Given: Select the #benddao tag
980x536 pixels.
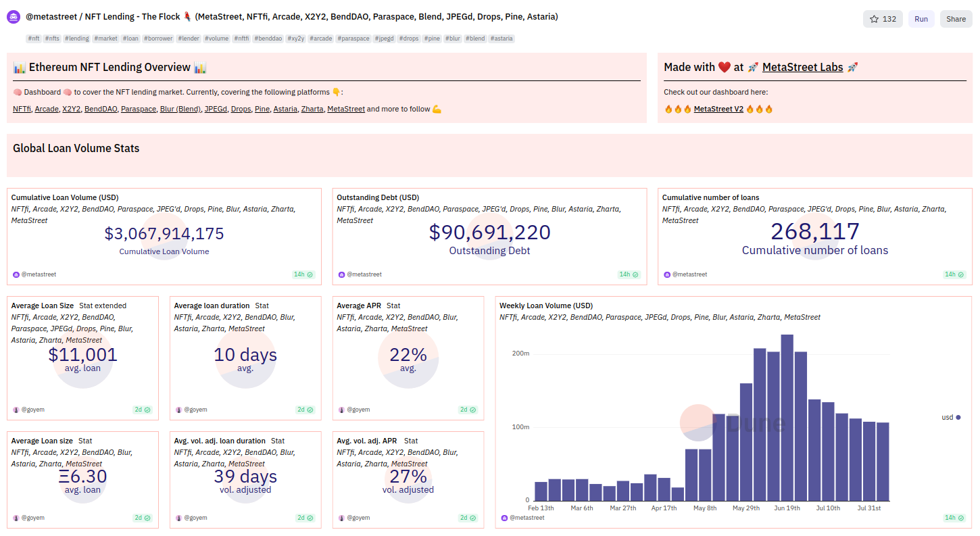Looking at the screenshot, I should (x=268, y=39).
